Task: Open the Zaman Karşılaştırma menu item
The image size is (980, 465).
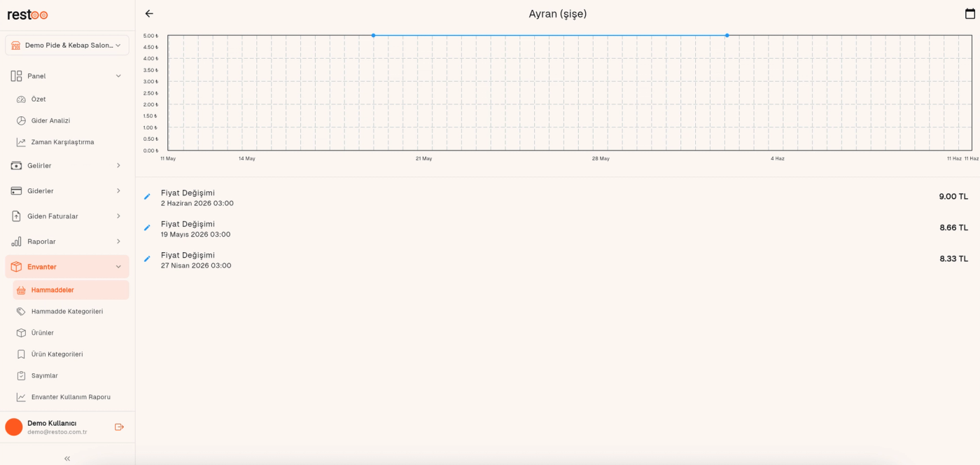Action: (71, 142)
